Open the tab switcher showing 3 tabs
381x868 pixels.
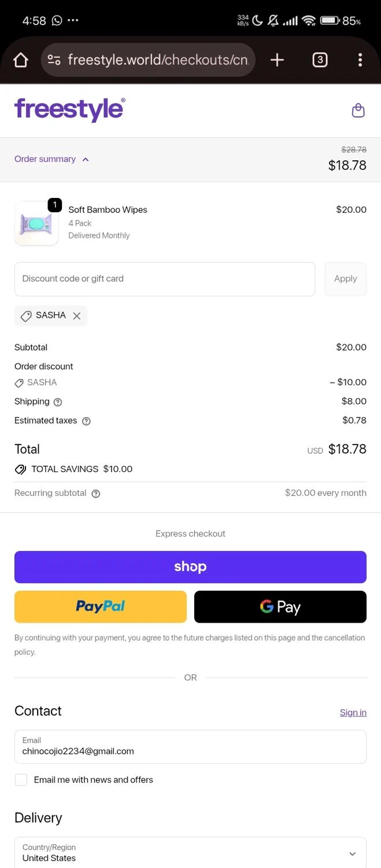coord(320,60)
